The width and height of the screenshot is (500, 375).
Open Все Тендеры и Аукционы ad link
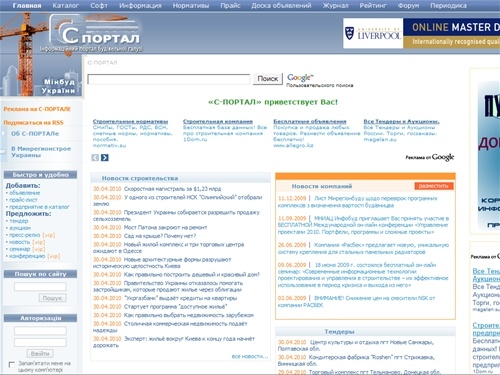tap(401, 121)
